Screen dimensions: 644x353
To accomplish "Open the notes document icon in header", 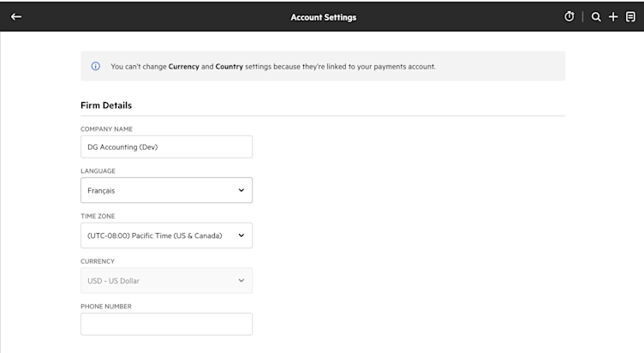I will pyautogui.click(x=630, y=17).
